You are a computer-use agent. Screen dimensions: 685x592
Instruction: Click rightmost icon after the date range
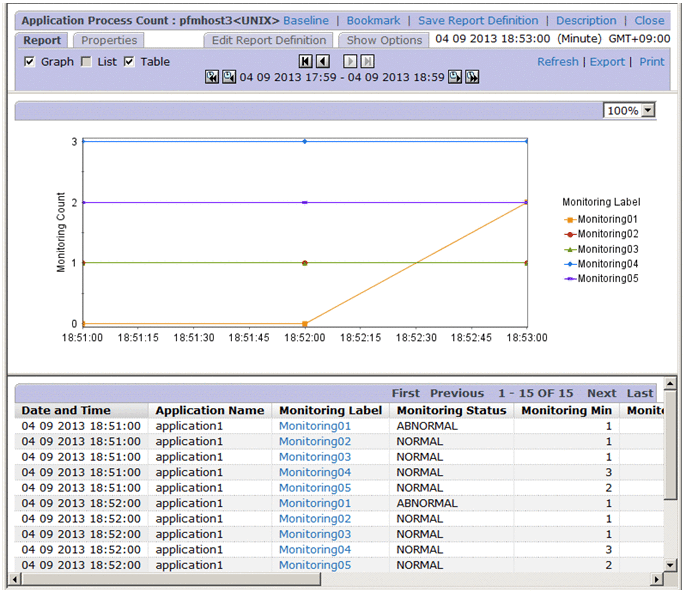pos(472,78)
